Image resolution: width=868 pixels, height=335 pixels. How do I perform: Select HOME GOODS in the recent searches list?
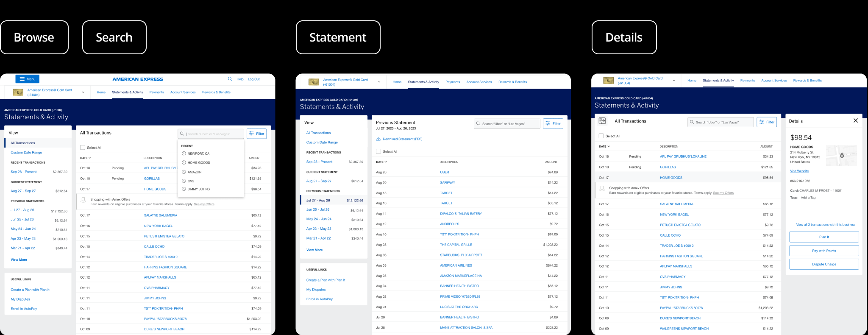click(199, 162)
